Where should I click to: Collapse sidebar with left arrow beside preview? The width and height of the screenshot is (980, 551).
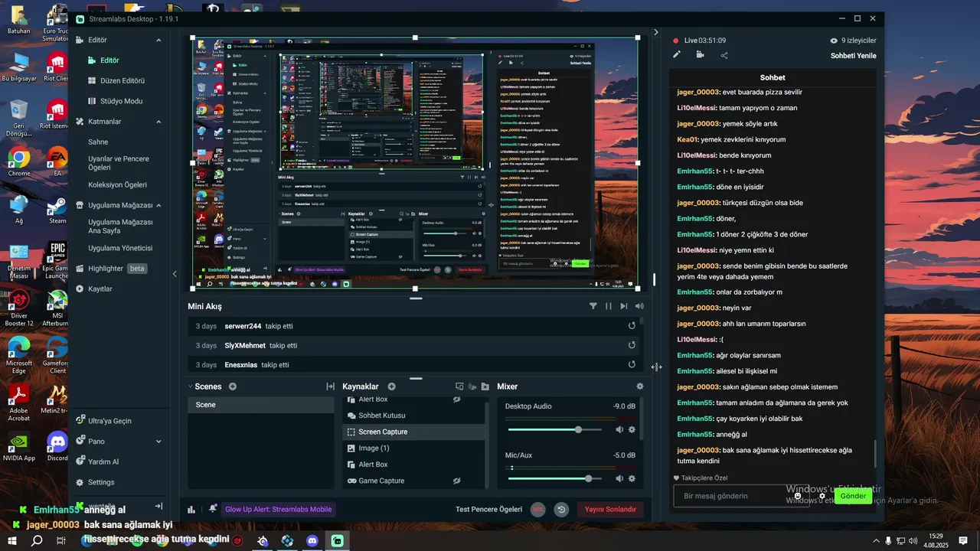[175, 274]
